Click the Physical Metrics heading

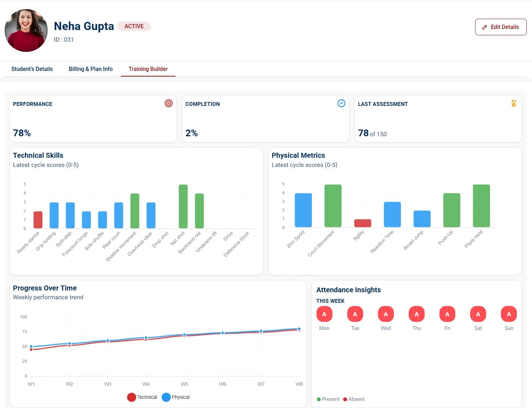coord(298,155)
